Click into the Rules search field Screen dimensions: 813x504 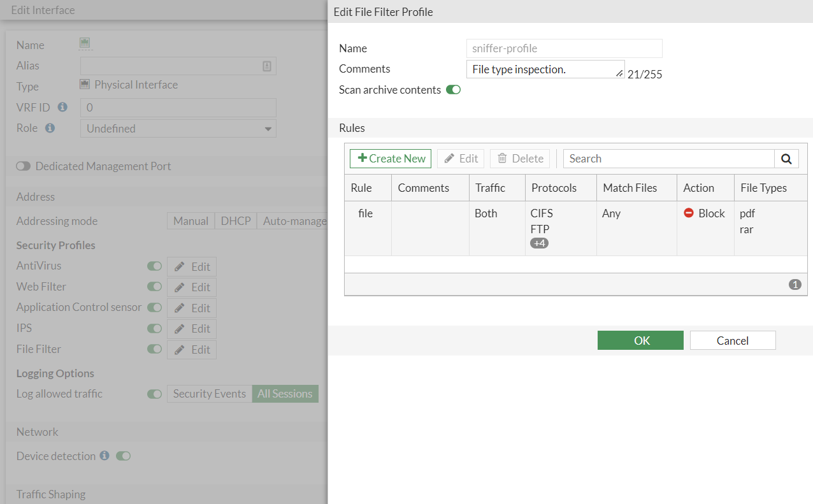pos(669,159)
